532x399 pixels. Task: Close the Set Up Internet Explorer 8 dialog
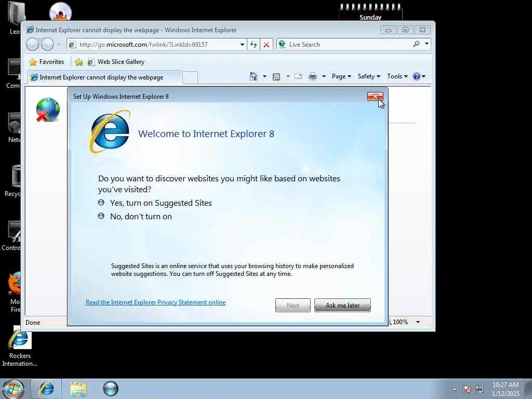pyautogui.click(x=375, y=96)
